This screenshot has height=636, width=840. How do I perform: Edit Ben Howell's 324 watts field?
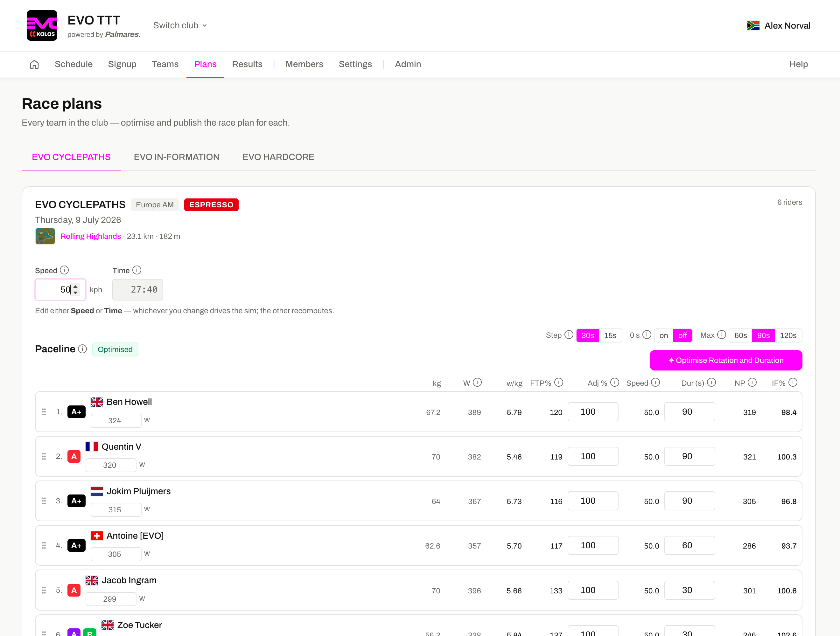116,420
